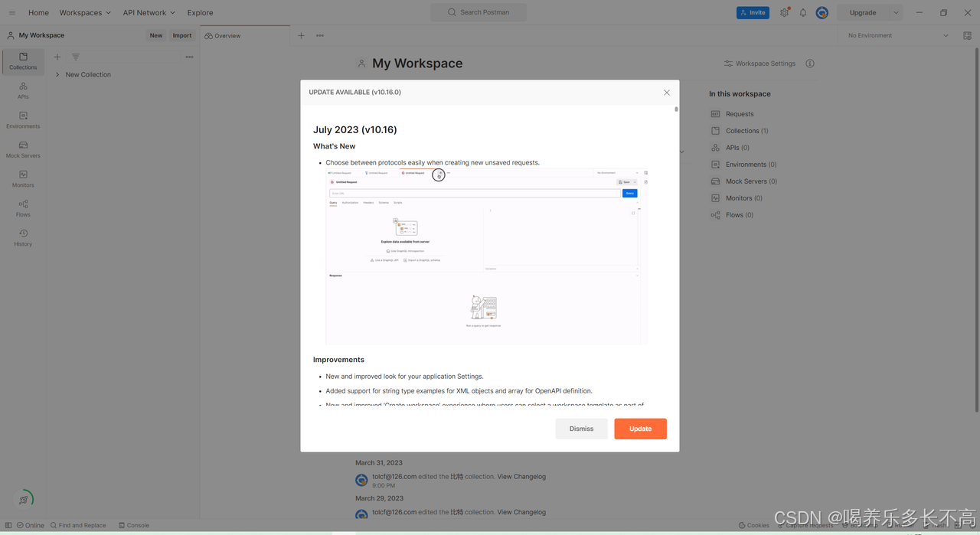View Changelog for March 31 entry
Image resolution: width=980 pixels, height=535 pixels.
point(521,477)
